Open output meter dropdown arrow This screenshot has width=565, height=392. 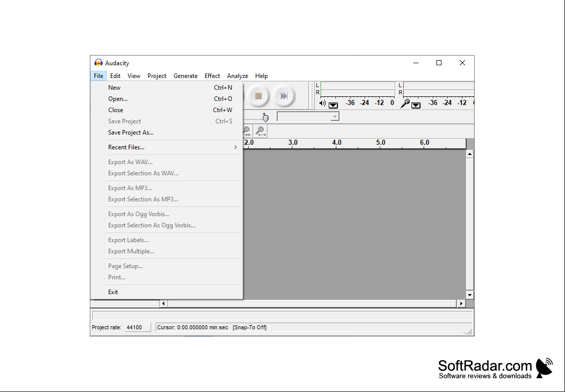pyautogui.click(x=333, y=105)
